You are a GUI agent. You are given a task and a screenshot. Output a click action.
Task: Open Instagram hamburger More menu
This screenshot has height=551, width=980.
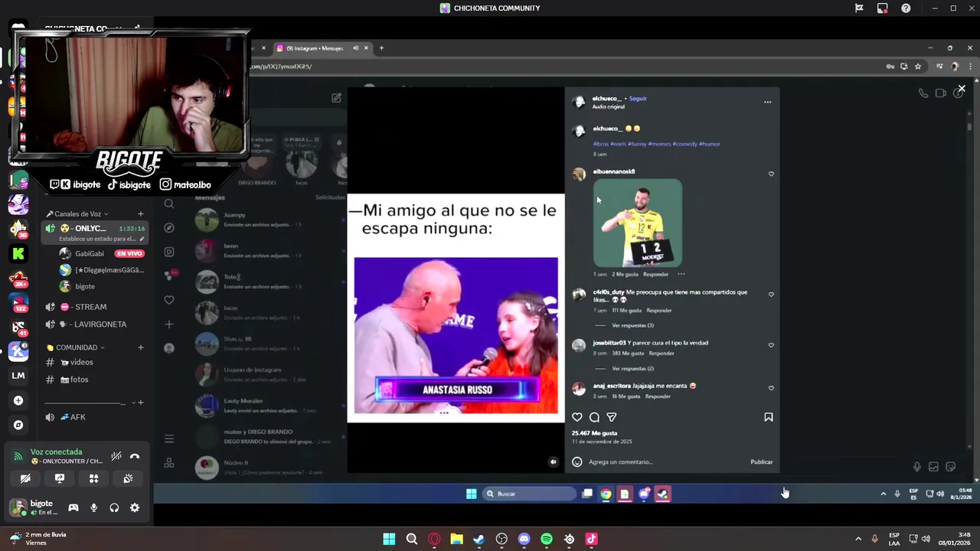point(169,439)
